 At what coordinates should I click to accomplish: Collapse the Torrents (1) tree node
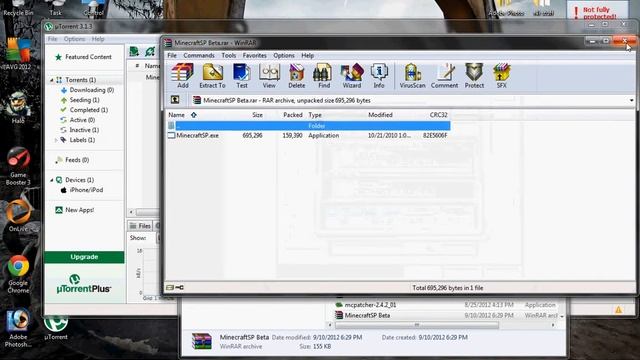point(51,80)
